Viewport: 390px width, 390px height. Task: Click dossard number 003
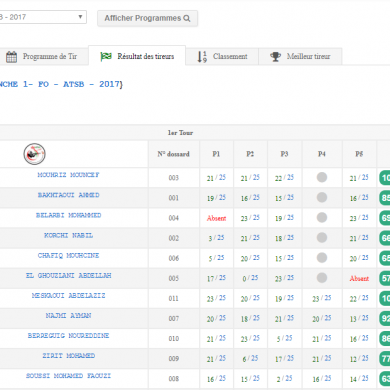173,178
